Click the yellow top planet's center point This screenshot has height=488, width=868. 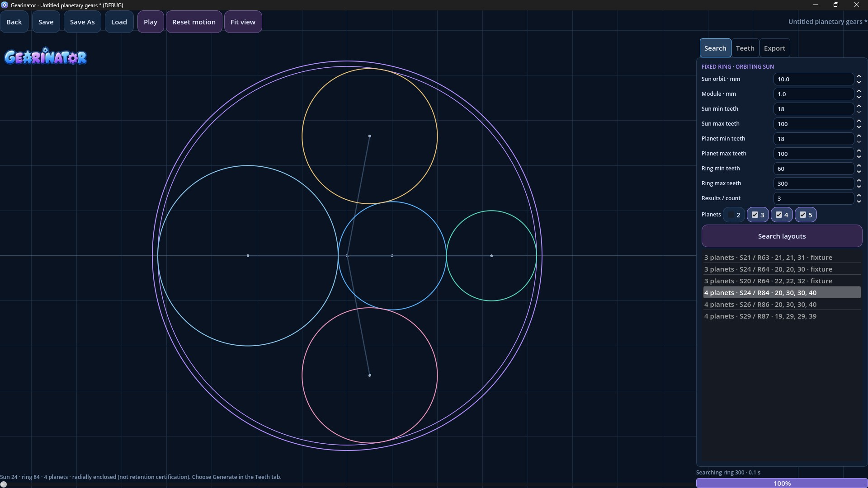pos(370,136)
